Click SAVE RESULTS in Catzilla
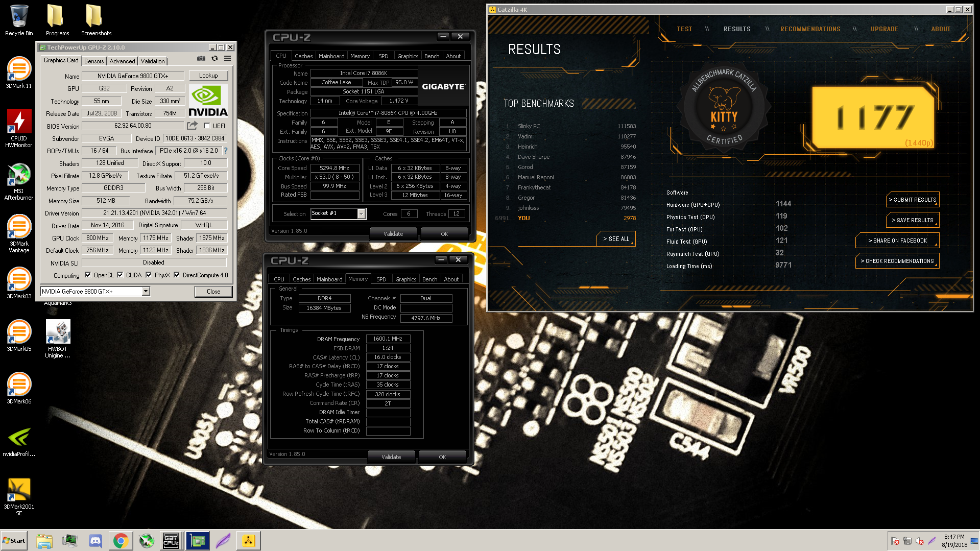The width and height of the screenshot is (980, 551). [x=912, y=220]
